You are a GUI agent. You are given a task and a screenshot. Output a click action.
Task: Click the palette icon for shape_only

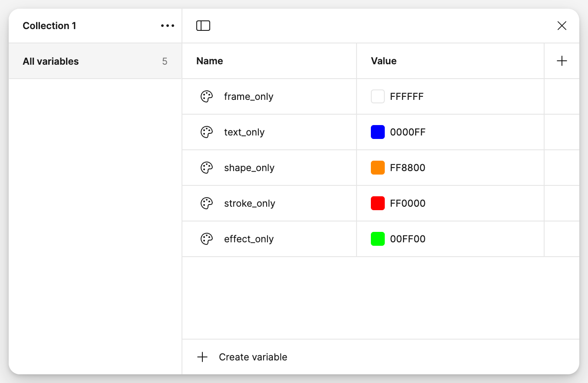tap(207, 168)
